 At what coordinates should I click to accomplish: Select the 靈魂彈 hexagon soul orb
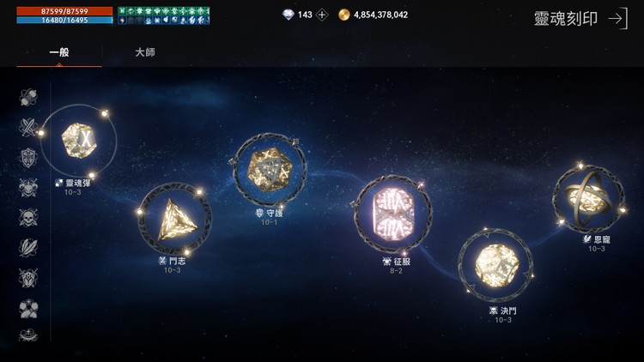[79, 141]
